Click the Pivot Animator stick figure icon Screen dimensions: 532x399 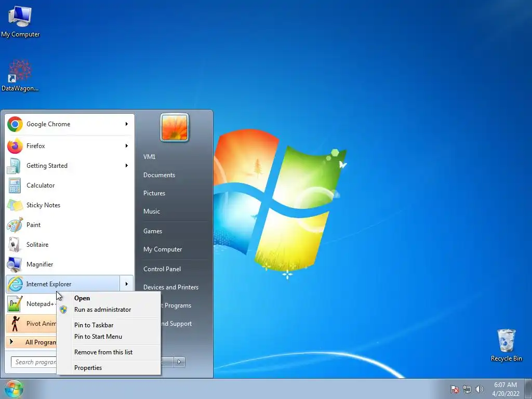click(15, 323)
